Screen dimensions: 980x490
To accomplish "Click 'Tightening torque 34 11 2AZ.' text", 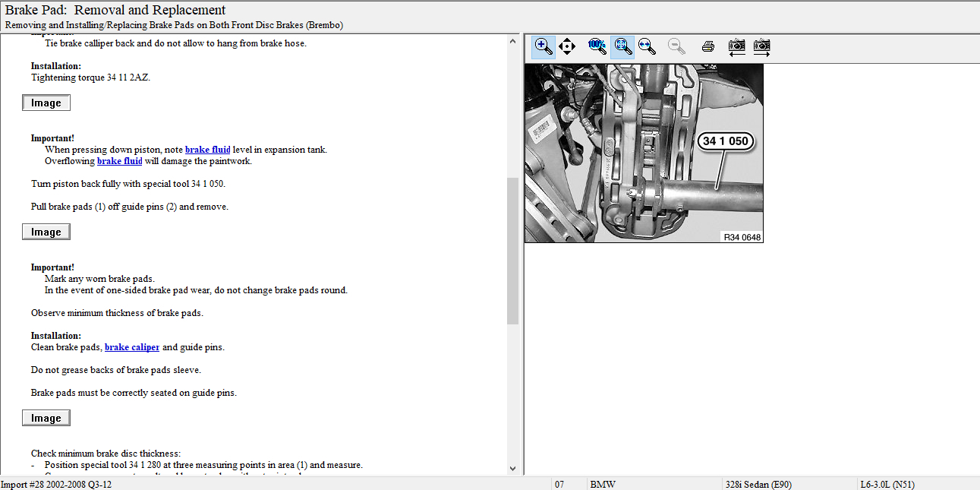I will tap(91, 77).
